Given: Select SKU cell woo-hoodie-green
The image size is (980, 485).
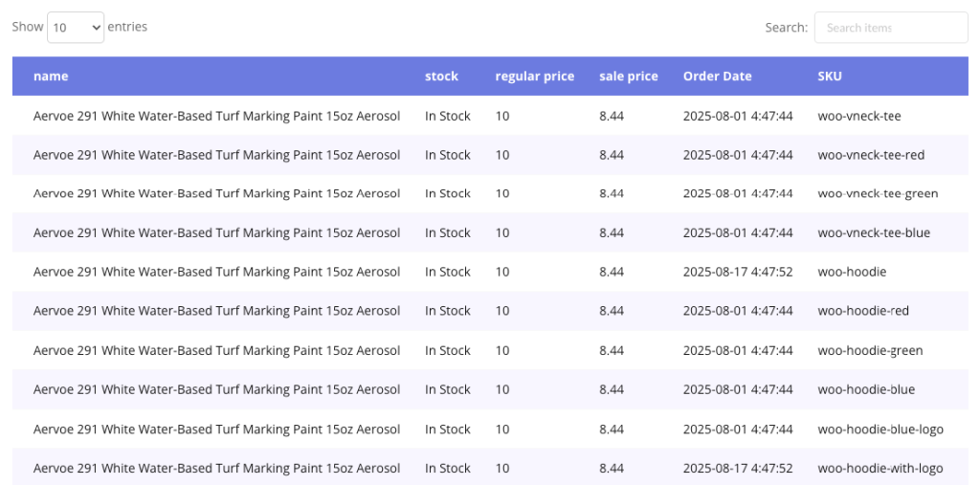Looking at the screenshot, I should tap(870, 350).
